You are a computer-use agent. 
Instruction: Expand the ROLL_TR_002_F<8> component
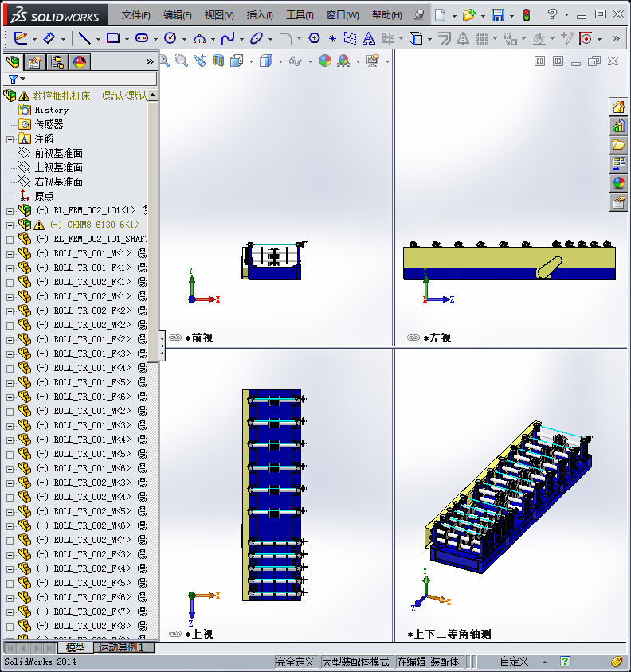click(x=10, y=626)
